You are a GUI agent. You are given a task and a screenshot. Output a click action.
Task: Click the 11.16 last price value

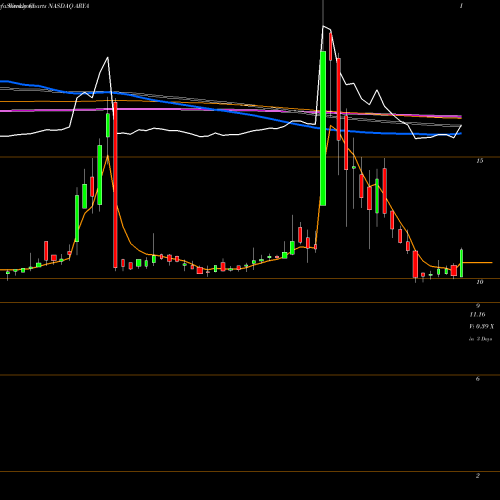coord(478,315)
